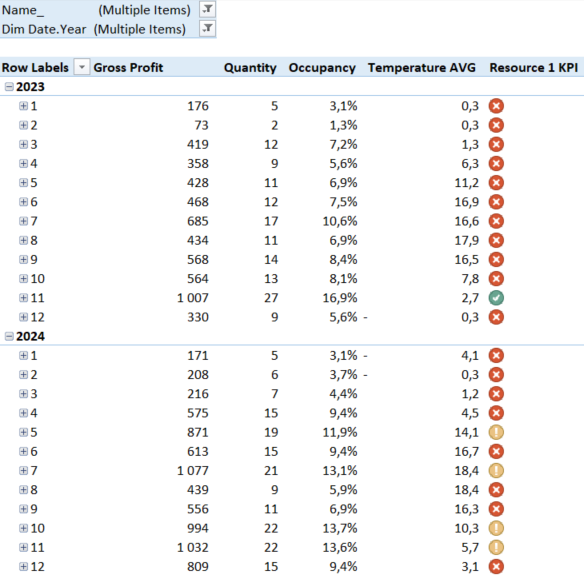Click yellow warning KPI icon for 2024 month 10

pyautogui.click(x=496, y=528)
